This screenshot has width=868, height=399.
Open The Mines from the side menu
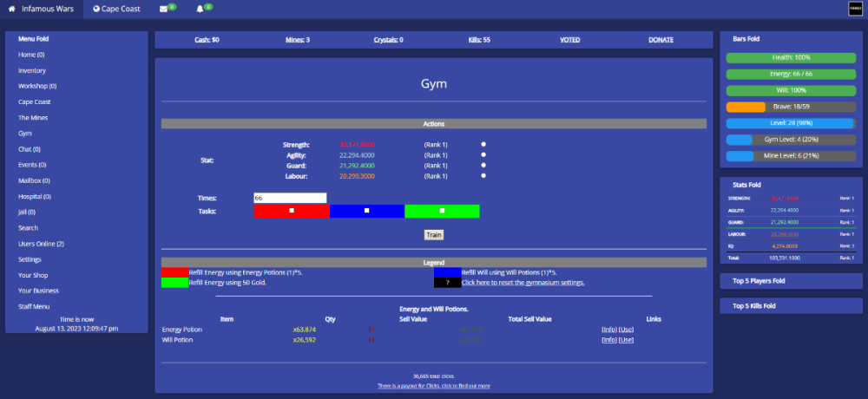tap(33, 117)
